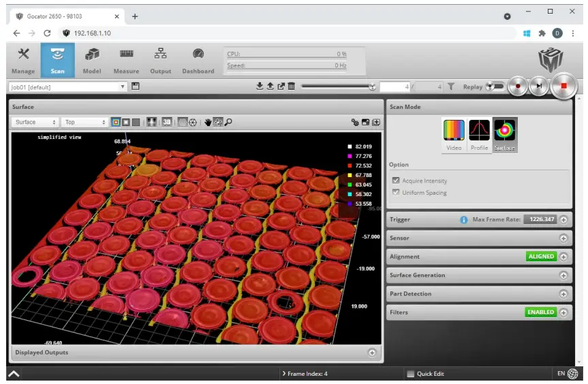Toggle the 3D view button
This screenshot has height=384, width=588.
(167, 123)
